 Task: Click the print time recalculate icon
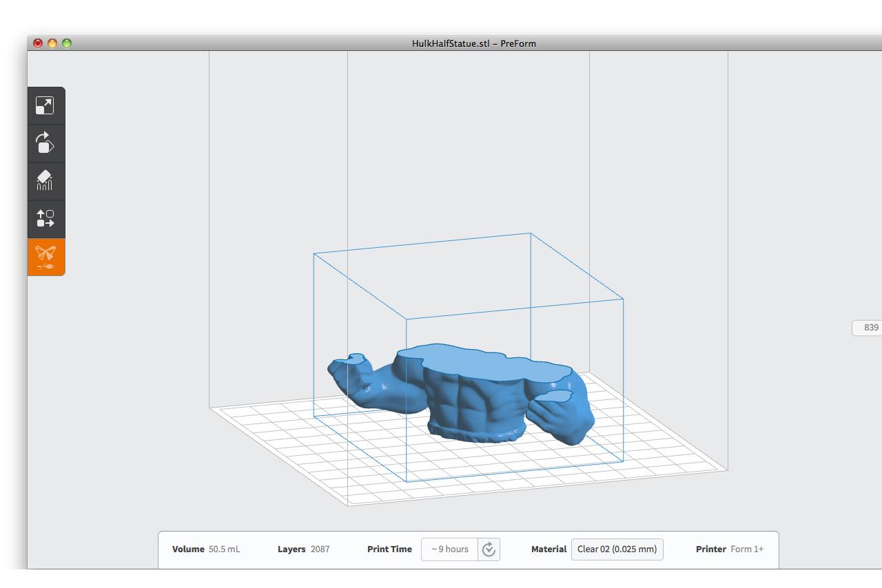coord(489,549)
